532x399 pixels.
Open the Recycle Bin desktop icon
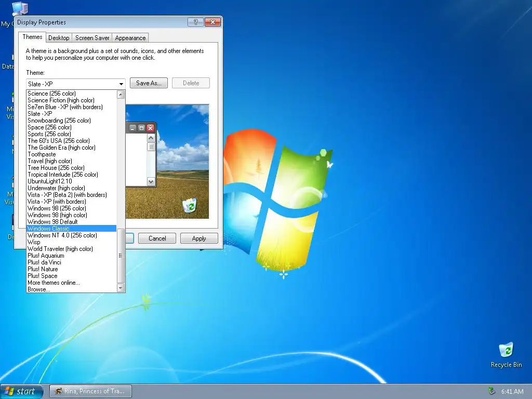(x=506, y=355)
